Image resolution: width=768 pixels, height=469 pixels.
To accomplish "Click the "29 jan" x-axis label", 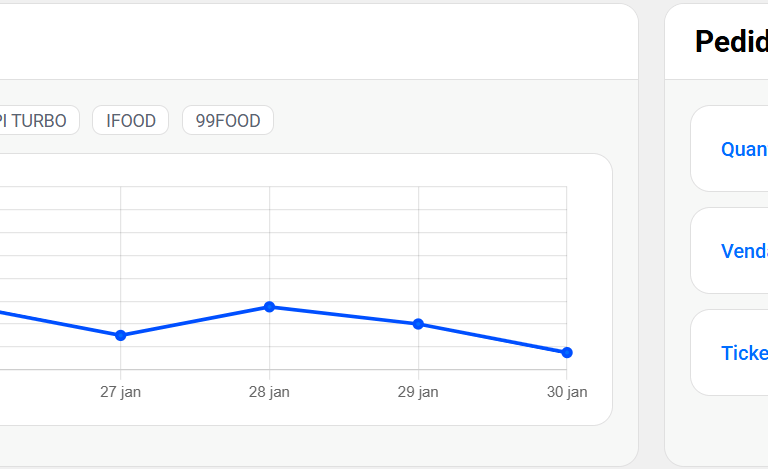I will [418, 392].
